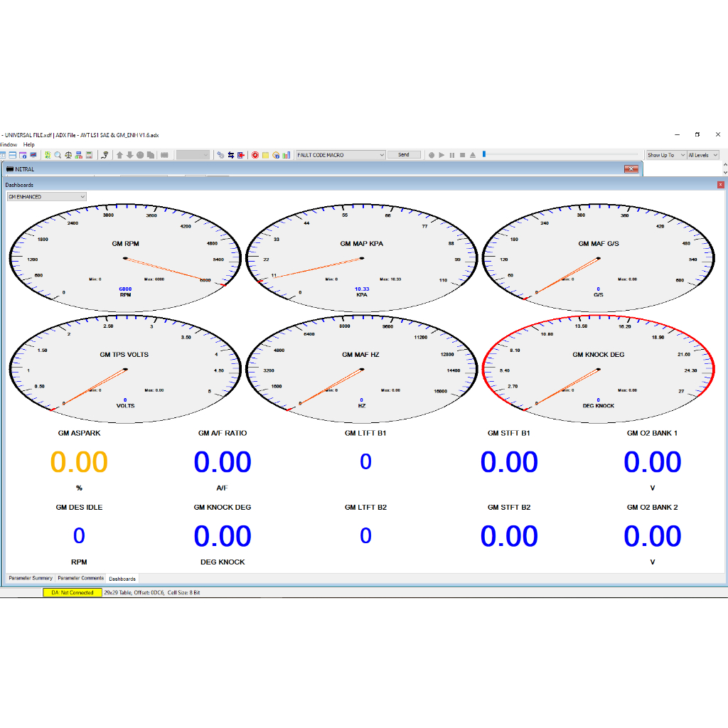Image resolution: width=728 pixels, height=728 pixels.
Task: Click the grey down arrow icon
Action: 129,155
